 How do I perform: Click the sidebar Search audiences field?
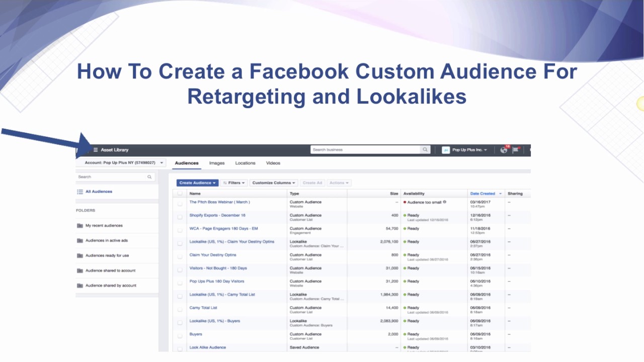(115, 177)
